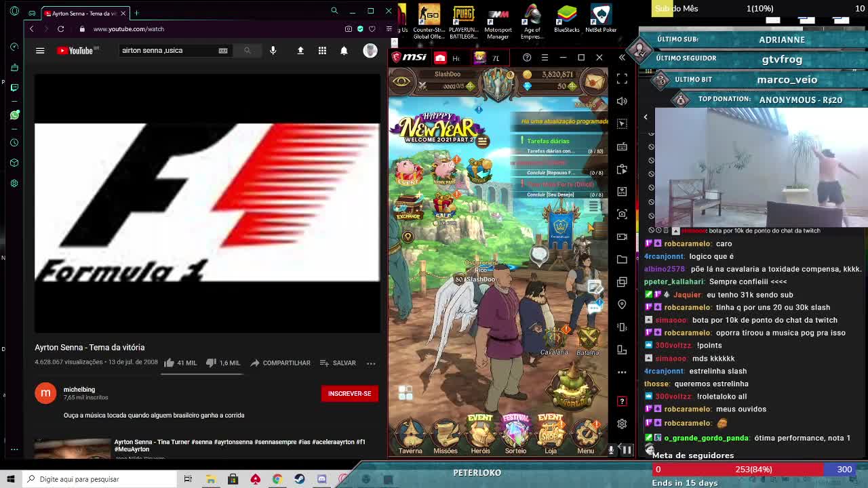The height and width of the screenshot is (488, 868).
Task: Open the YouTube account avatar menu
Action: click(x=370, y=50)
